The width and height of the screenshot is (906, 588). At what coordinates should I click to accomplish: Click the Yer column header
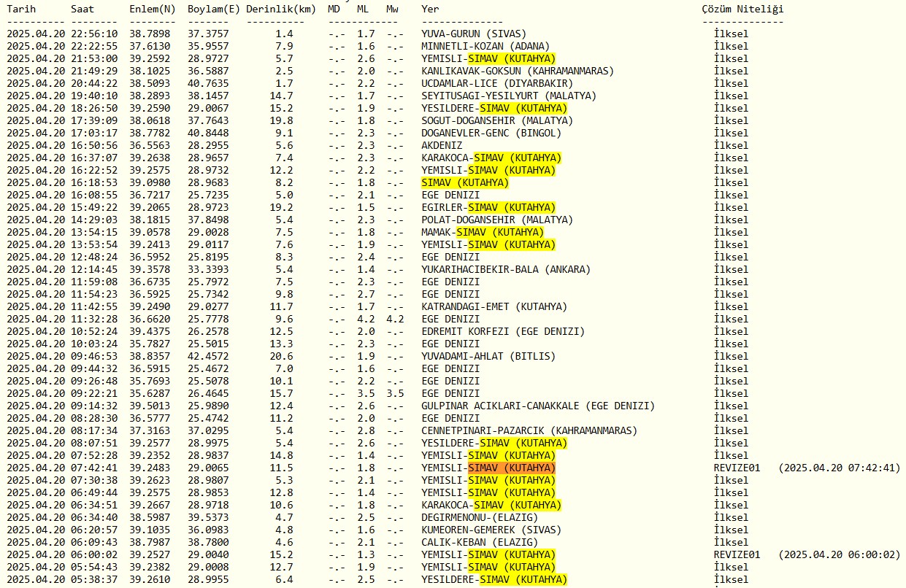(x=431, y=9)
